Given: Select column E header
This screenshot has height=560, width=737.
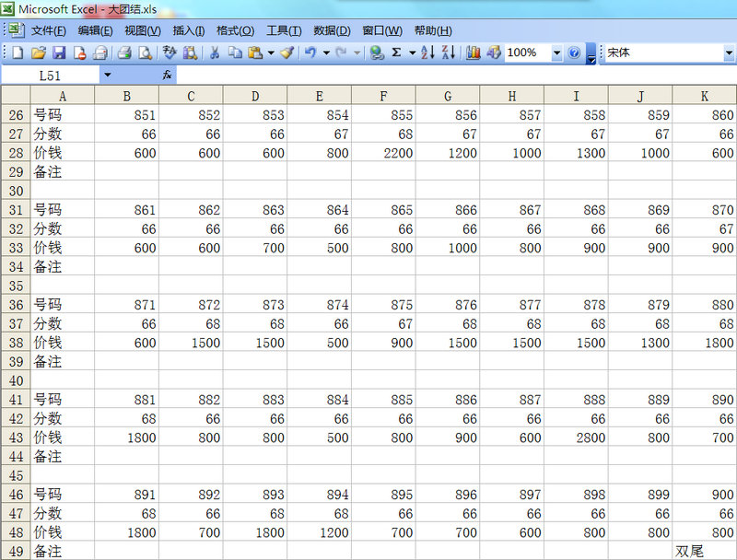Looking at the screenshot, I should [x=319, y=95].
